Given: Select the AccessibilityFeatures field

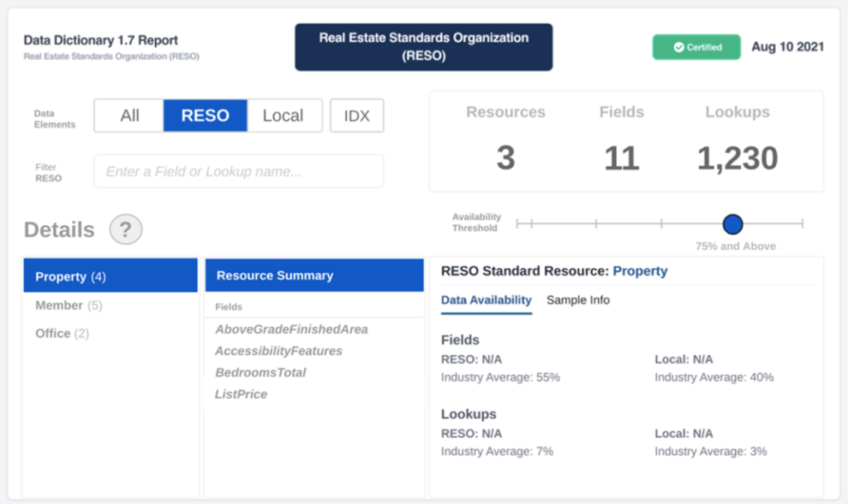Looking at the screenshot, I should 278,351.
